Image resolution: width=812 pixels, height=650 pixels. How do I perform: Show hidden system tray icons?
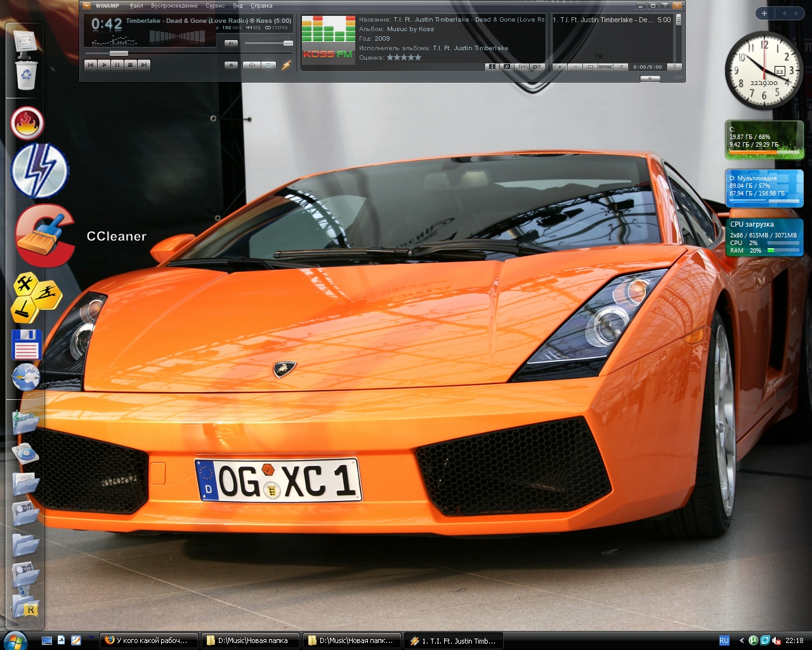pyautogui.click(x=742, y=640)
